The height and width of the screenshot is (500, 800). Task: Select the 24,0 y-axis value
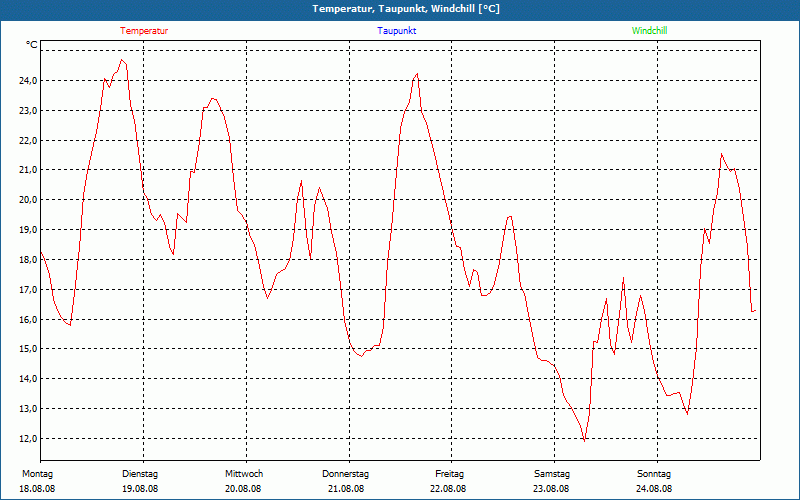(x=28, y=81)
